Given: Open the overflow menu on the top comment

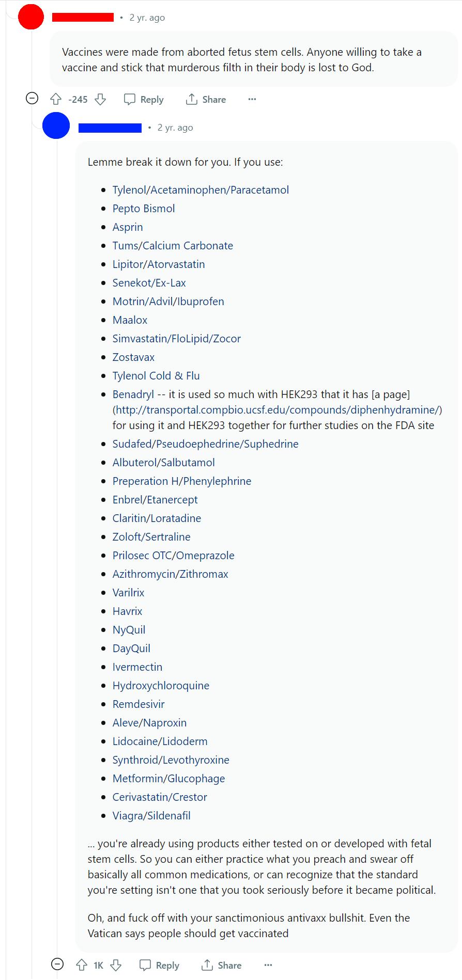Looking at the screenshot, I should point(252,99).
